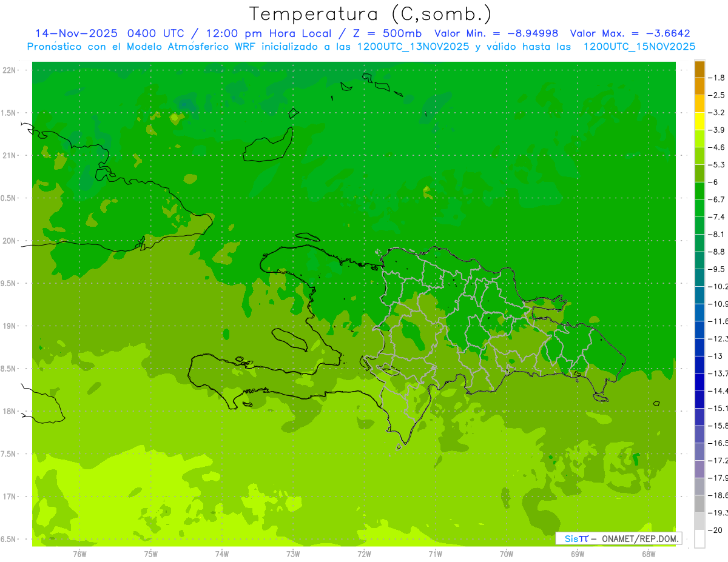Click the "-2.5" colorbar value
Image resolution: width=728 pixels, height=562 pixels.
click(716, 95)
